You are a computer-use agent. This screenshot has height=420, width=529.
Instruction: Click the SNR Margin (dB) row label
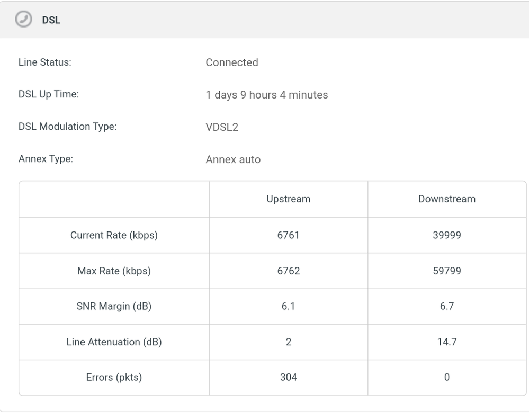coord(114,307)
